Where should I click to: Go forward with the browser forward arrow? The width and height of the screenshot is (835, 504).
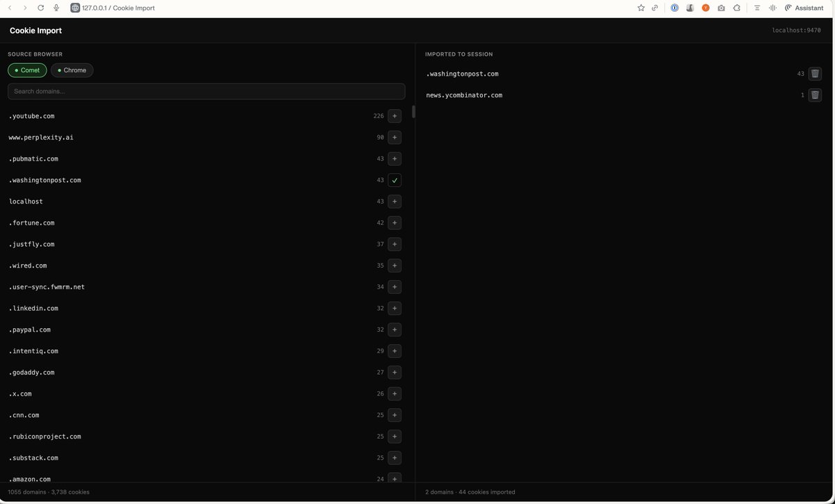pyautogui.click(x=25, y=8)
